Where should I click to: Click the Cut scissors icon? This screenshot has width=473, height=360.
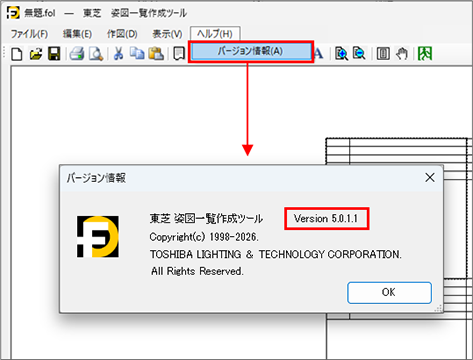(x=118, y=54)
